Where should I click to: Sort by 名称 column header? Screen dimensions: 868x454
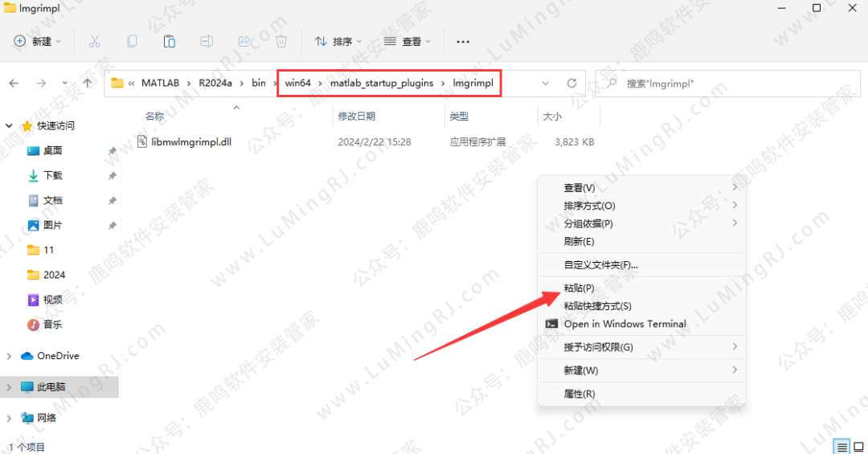[x=154, y=117]
